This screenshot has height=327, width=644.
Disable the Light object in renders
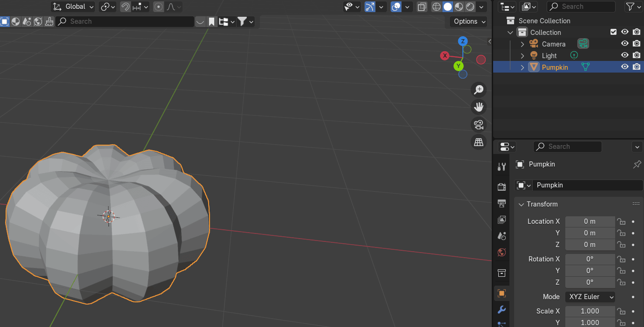[x=637, y=55]
